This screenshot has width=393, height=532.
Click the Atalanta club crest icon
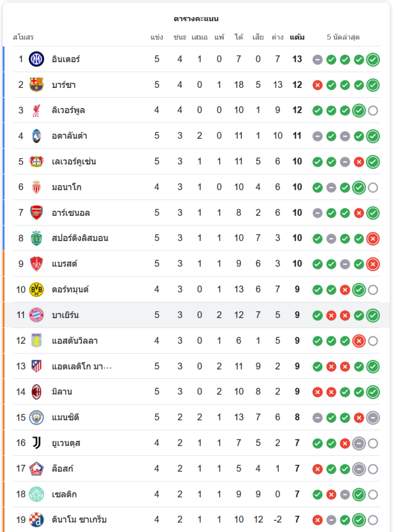click(36, 136)
